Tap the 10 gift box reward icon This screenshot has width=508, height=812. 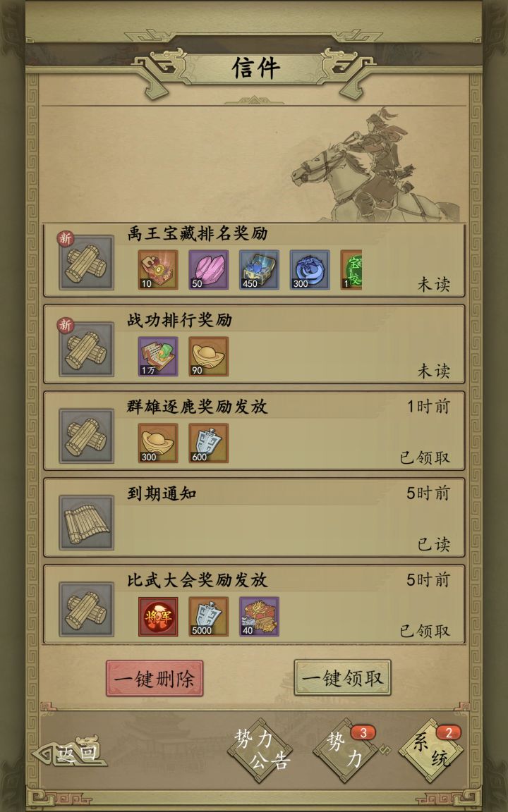tap(158, 270)
